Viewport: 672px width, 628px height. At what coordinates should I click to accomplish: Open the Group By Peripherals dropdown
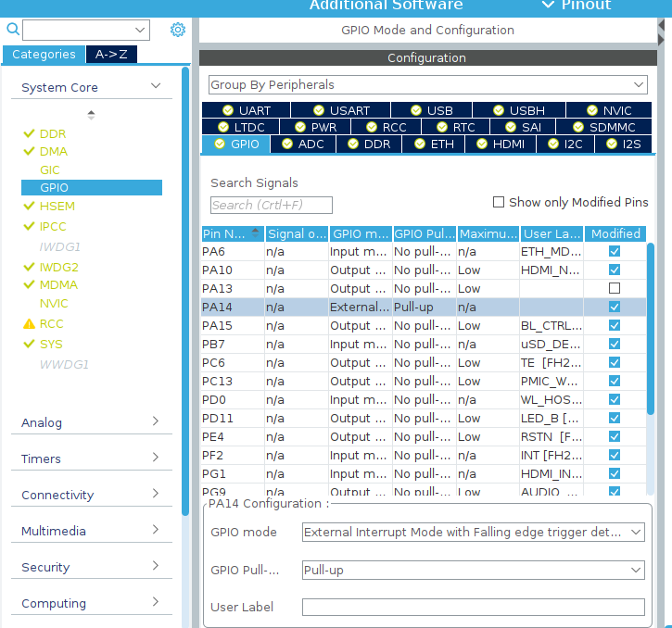pos(427,85)
